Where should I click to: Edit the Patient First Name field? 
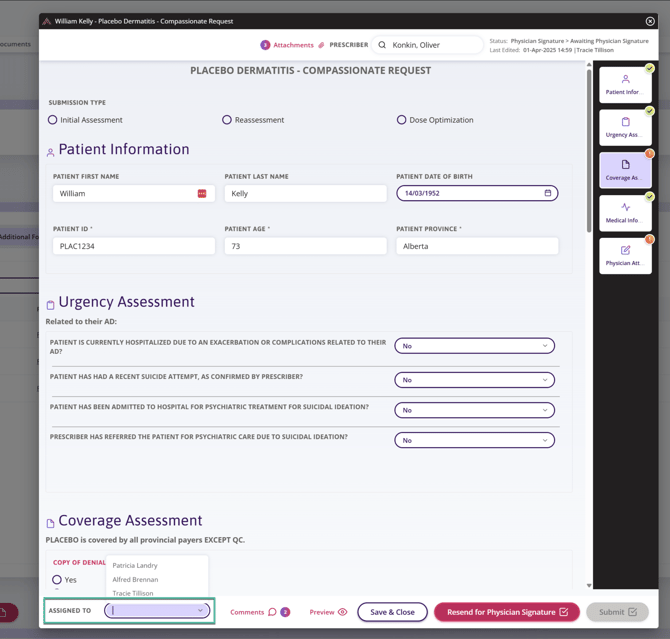click(x=134, y=194)
